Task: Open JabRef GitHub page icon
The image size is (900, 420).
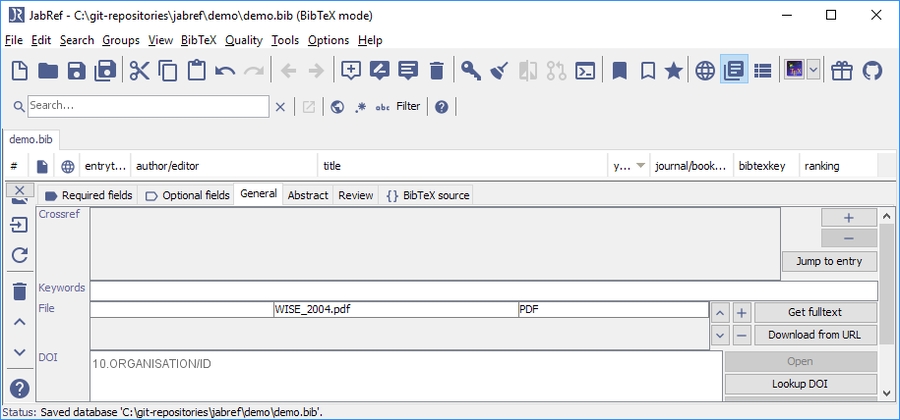Action: (872, 71)
